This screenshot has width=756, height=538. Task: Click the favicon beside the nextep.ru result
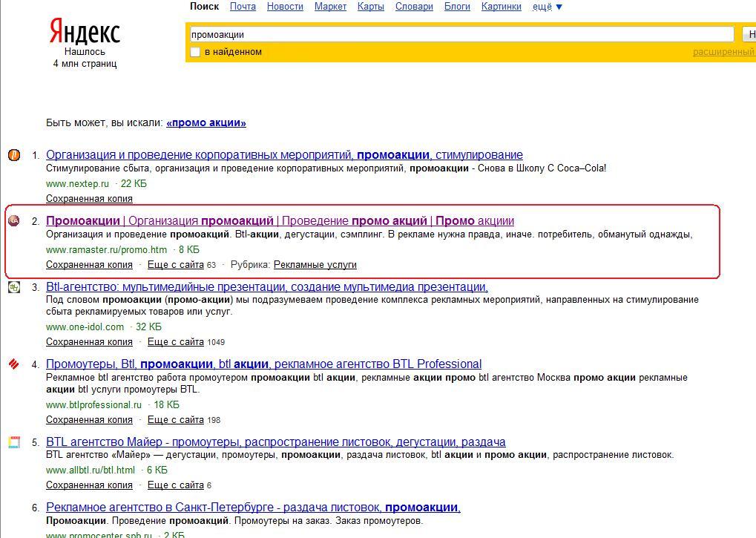14,155
